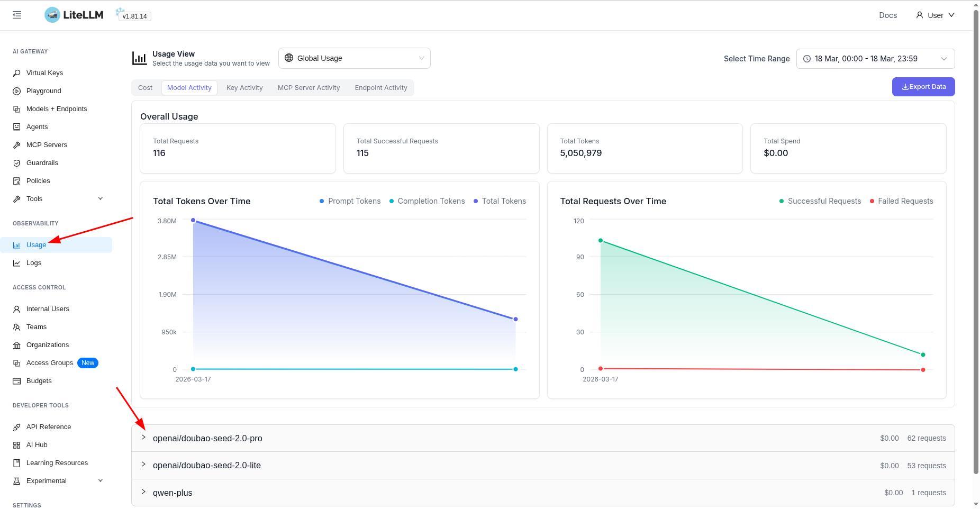Click the Total Spend $0.00 card

pos(848,148)
